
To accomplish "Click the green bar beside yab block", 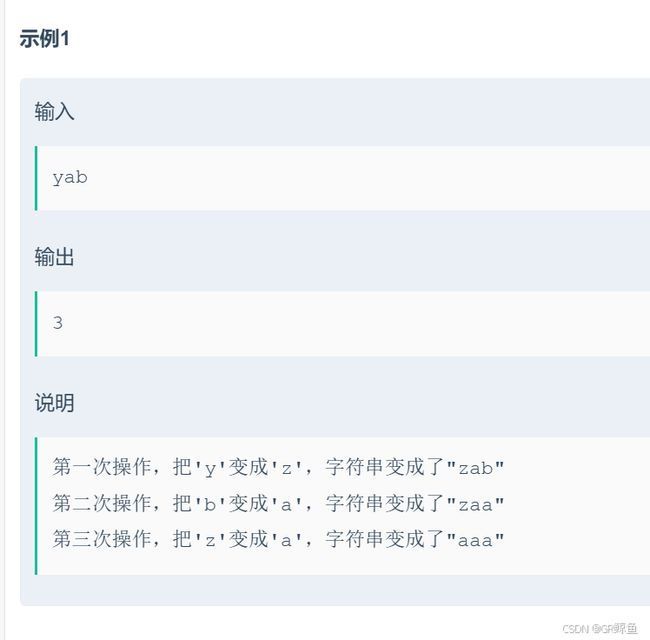I will (36, 178).
